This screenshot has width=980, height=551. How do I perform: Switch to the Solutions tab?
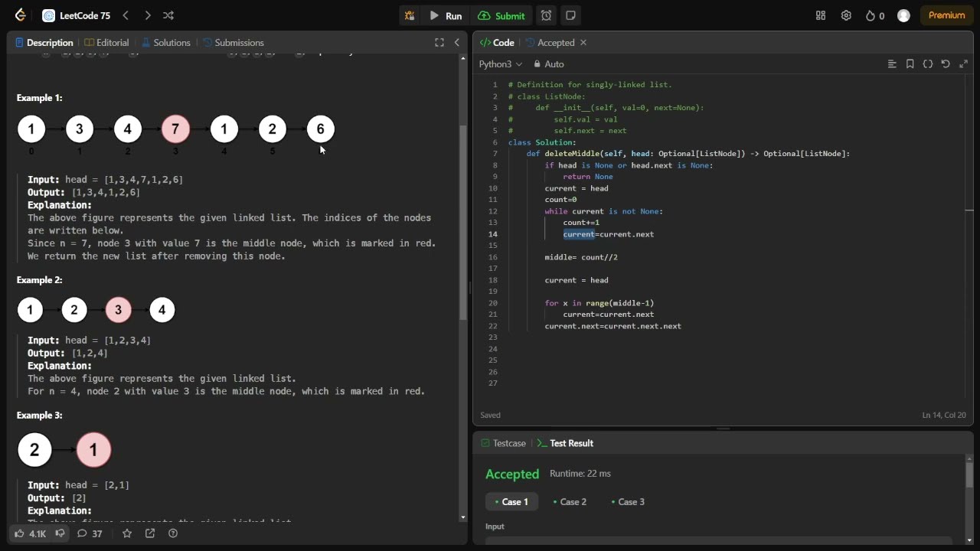click(166, 43)
